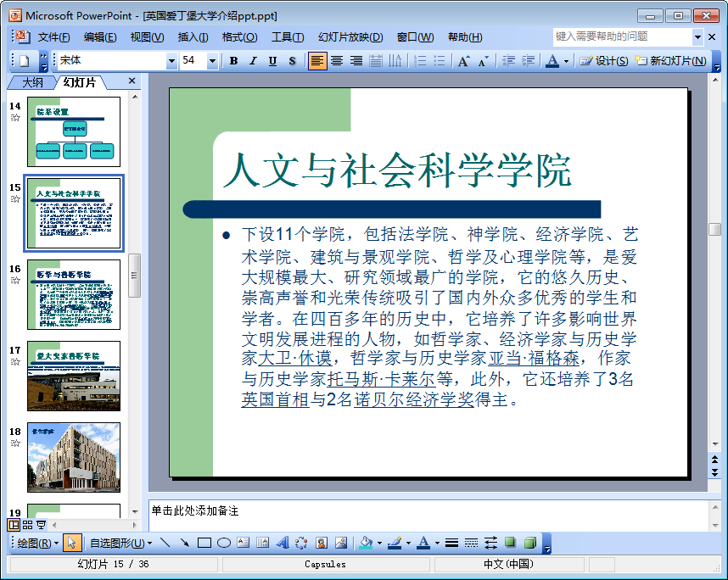The height and width of the screenshot is (580, 728).
Task: Click the help question input box
Action: (x=623, y=36)
